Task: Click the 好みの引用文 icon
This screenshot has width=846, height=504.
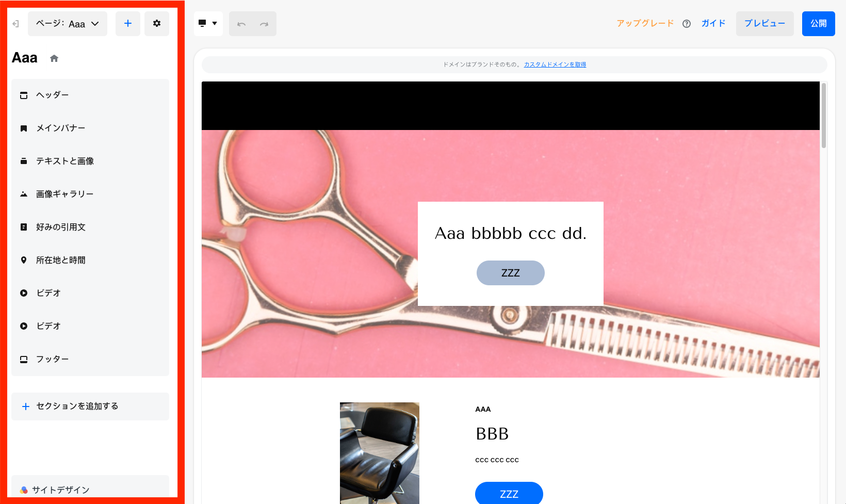Action: tap(24, 227)
